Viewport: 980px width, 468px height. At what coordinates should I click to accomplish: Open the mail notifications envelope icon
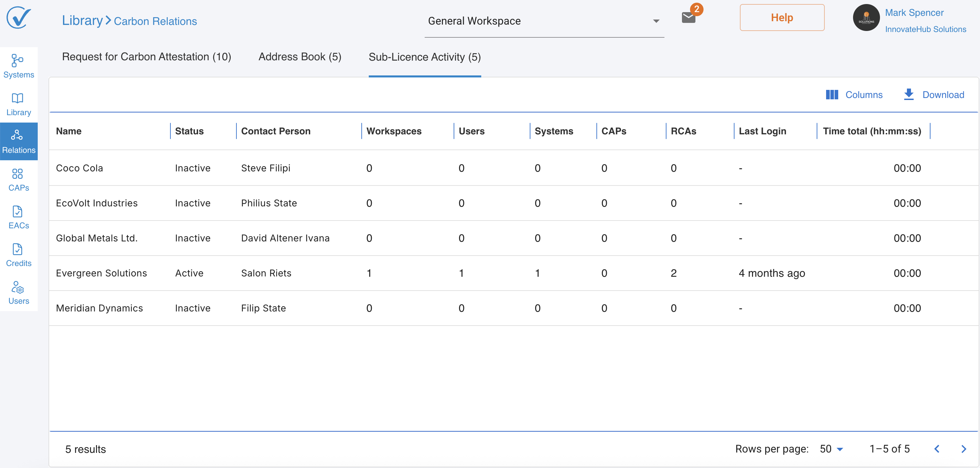tap(688, 18)
